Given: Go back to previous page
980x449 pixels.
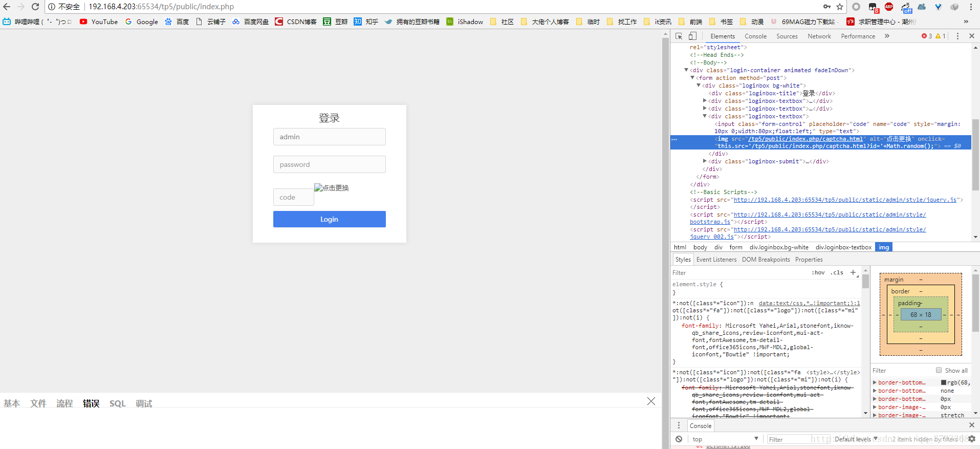Looking at the screenshot, I should tap(7, 7).
